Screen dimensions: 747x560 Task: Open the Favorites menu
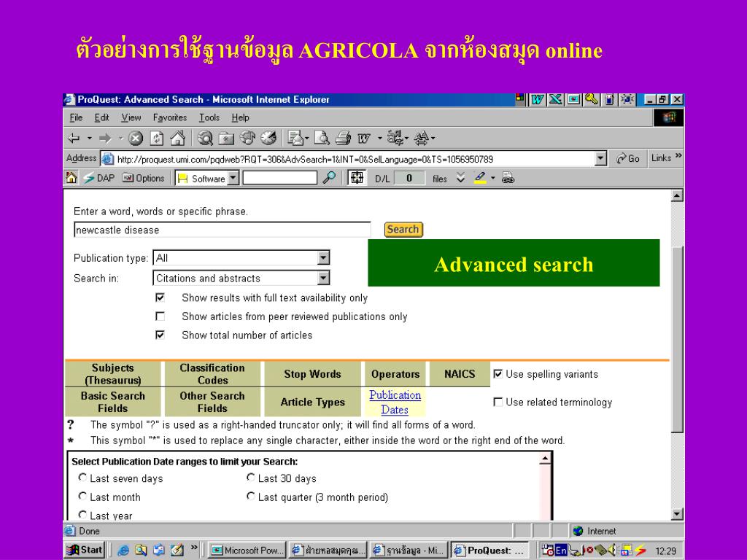point(169,117)
